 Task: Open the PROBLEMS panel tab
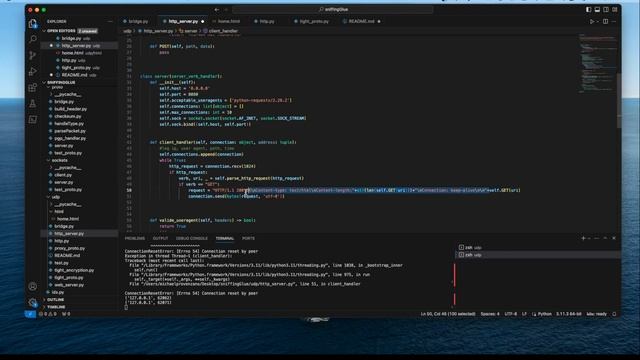tap(135, 238)
